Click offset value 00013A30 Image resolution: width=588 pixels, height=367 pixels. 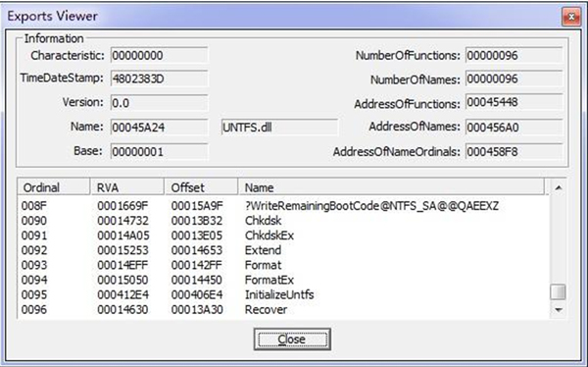[x=197, y=309]
